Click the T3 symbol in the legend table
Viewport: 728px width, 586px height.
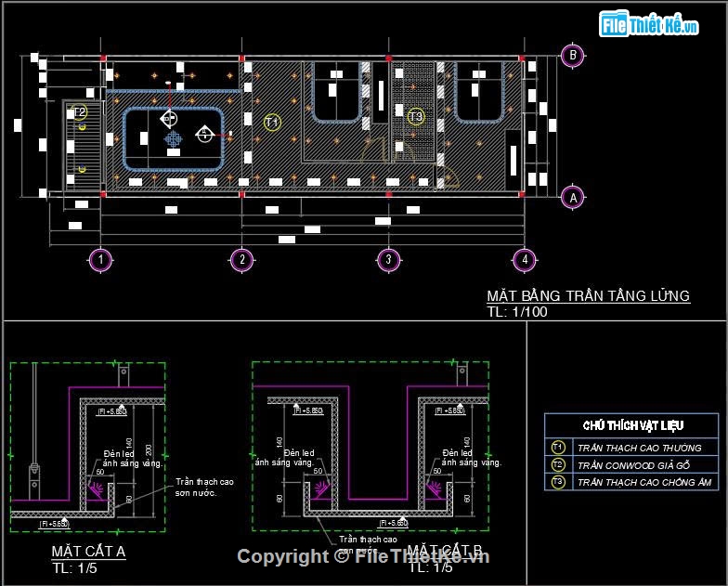click(x=557, y=482)
